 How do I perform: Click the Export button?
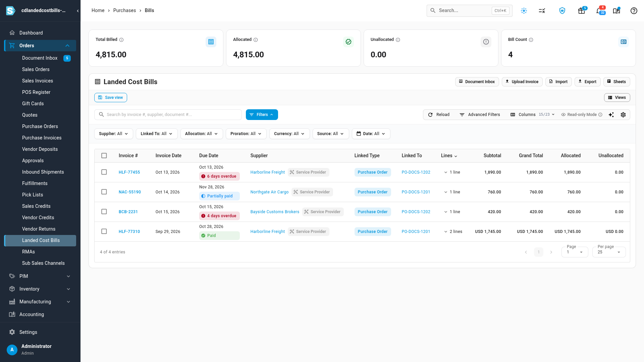click(587, 82)
